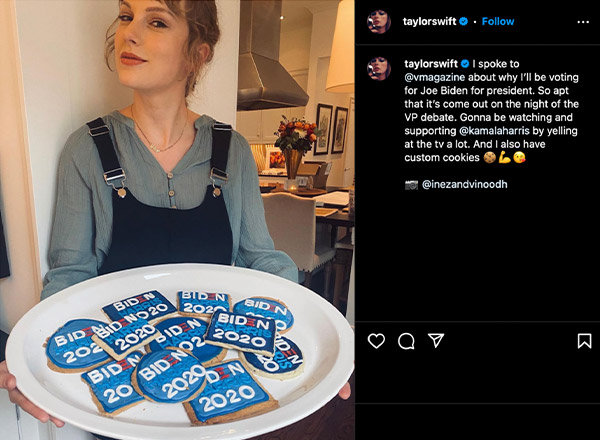Open taylorswift profile from header username

(x=432, y=21)
